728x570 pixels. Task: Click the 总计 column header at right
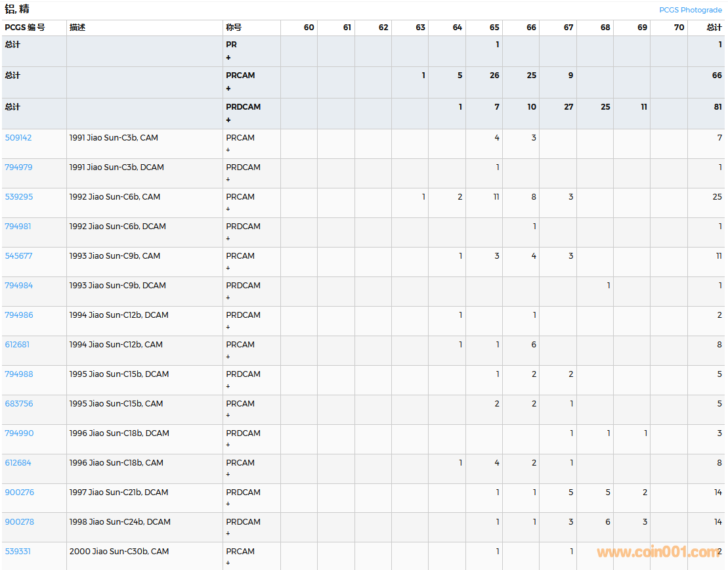click(x=714, y=28)
